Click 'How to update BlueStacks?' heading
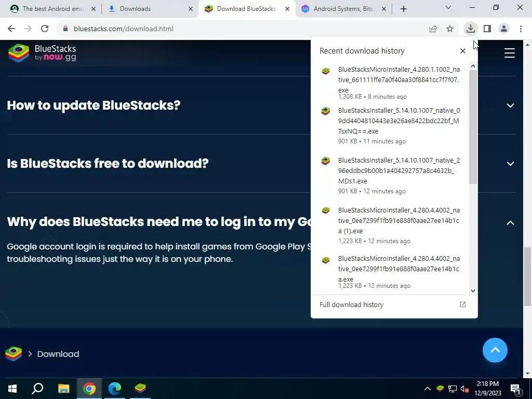 click(94, 105)
